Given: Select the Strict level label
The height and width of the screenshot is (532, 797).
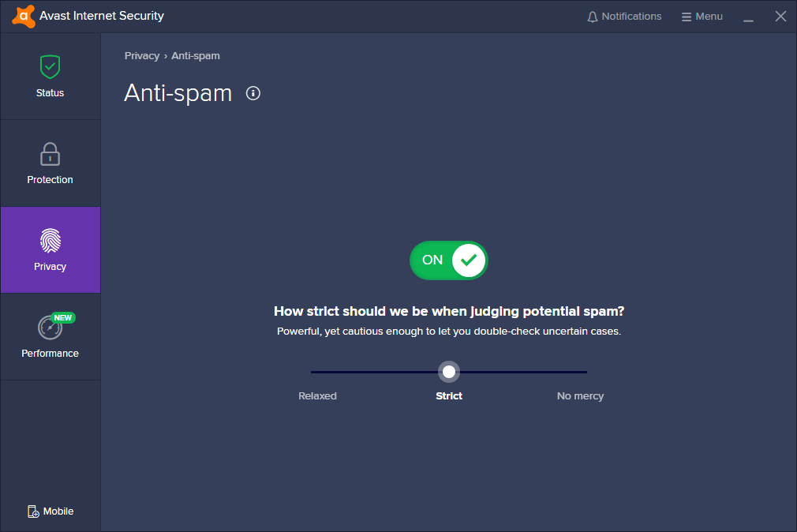Looking at the screenshot, I should 449,395.
